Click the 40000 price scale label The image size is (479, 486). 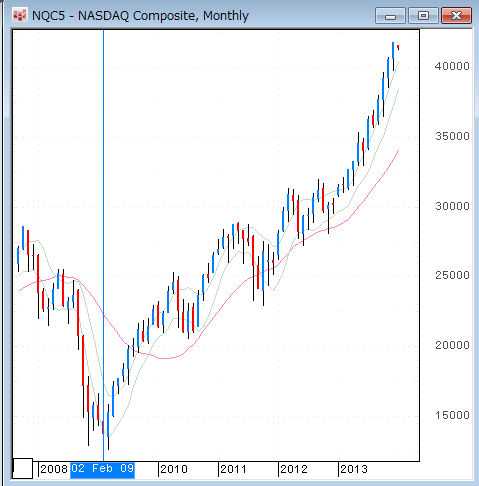tap(452, 66)
